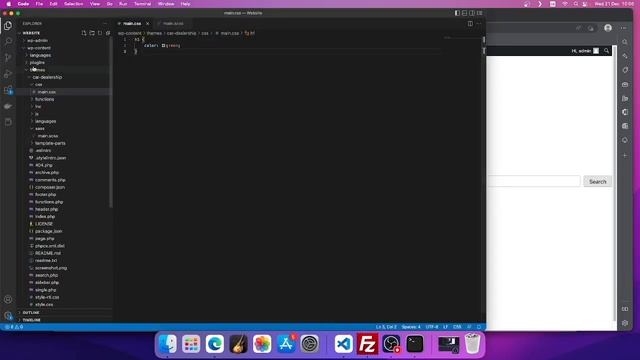
Task: Open the View menu
Action: coord(95,4)
